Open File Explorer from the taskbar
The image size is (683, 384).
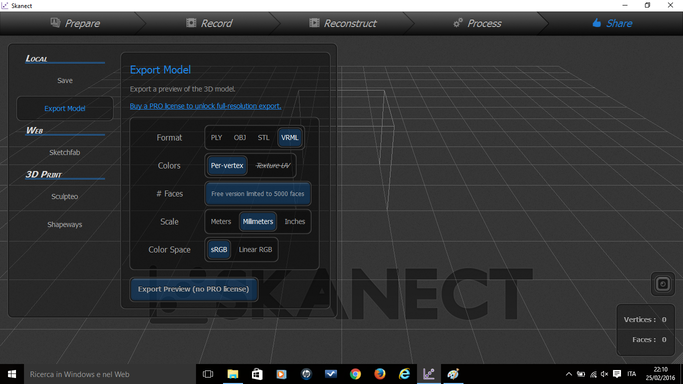(x=233, y=374)
